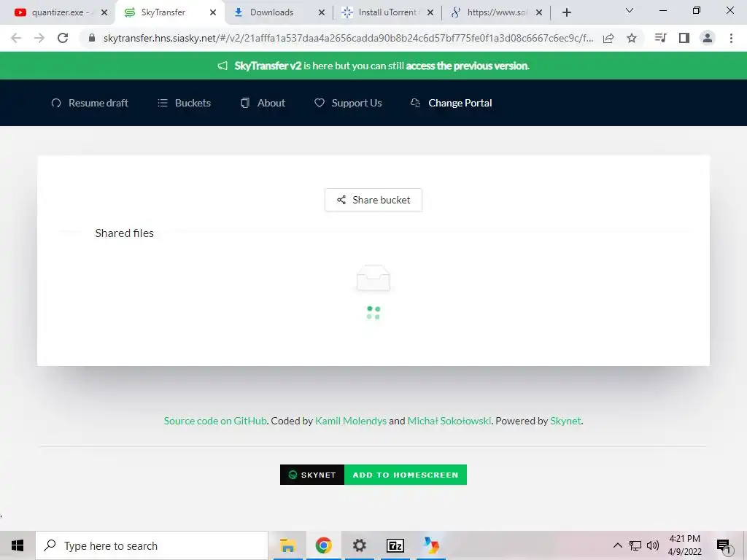Open the Skynet powered-by link
The width and height of the screenshot is (747, 560).
565,421
